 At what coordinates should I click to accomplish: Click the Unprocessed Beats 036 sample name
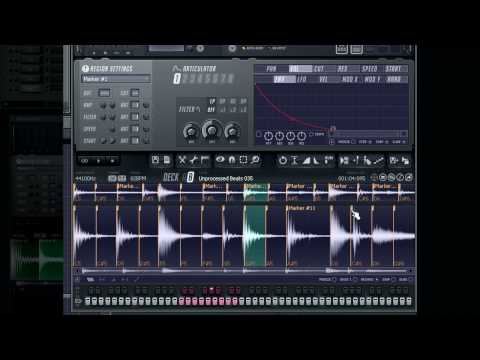226,178
